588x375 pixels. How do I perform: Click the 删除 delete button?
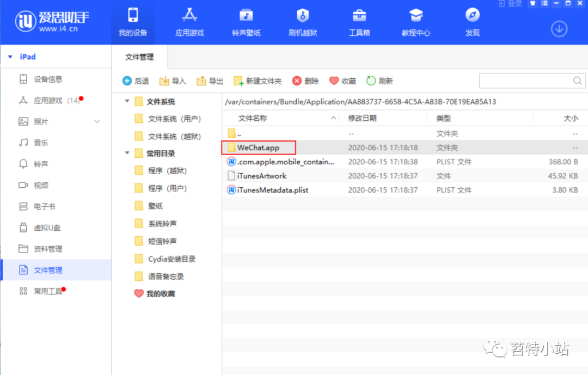305,81
